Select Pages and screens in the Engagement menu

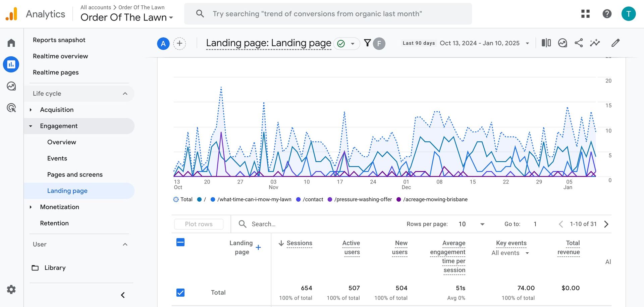(74, 174)
